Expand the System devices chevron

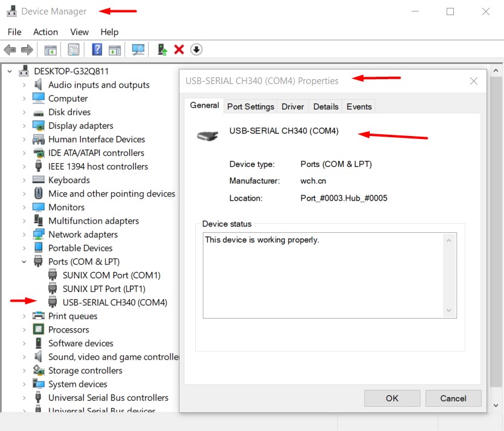tap(24, 384)
